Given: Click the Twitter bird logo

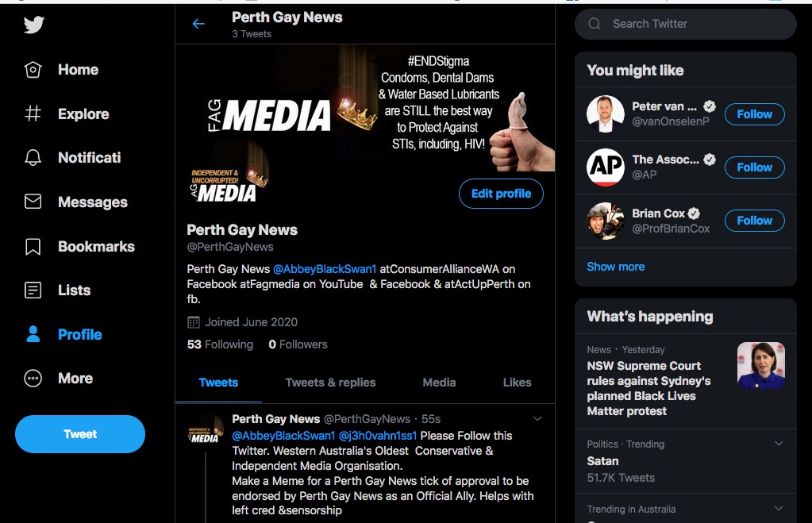Looking at the screenshot, I should pos(33,25).
